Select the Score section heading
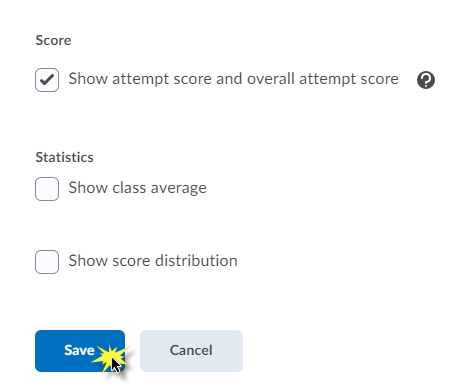 click(x=53, y=40)
